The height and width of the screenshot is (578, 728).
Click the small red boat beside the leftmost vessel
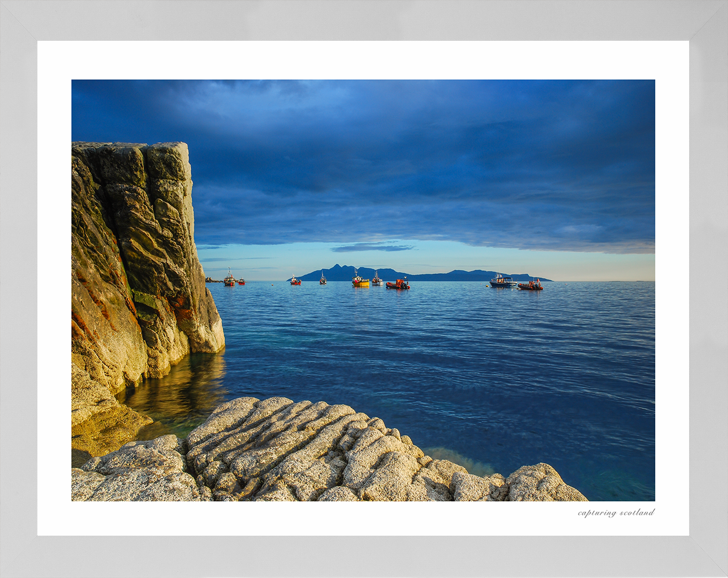(241, 281)
